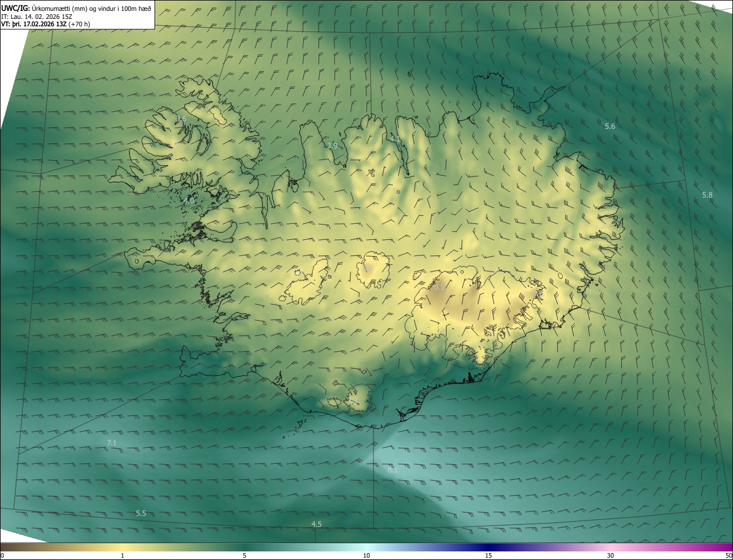
Task: Click the map value label '5.5'
Action: pos(141,513)
